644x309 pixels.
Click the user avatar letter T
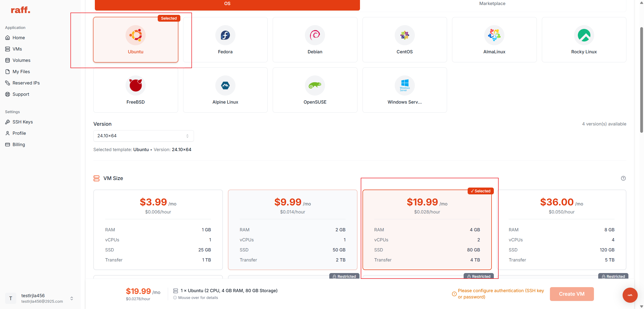tap(11, 298)
